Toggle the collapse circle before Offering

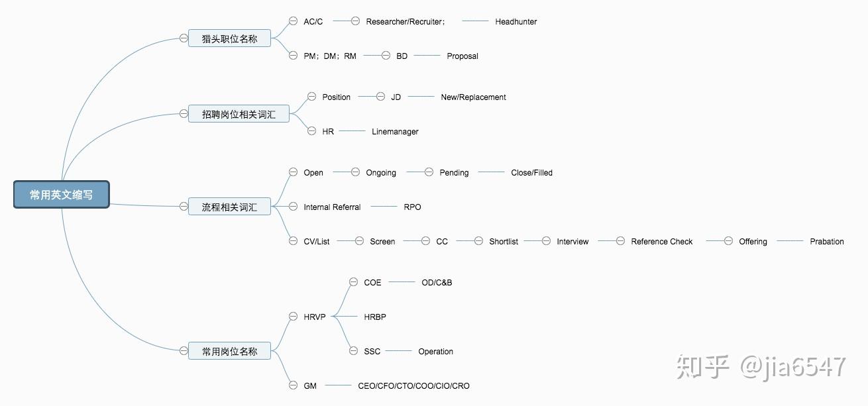pos(728,241)
